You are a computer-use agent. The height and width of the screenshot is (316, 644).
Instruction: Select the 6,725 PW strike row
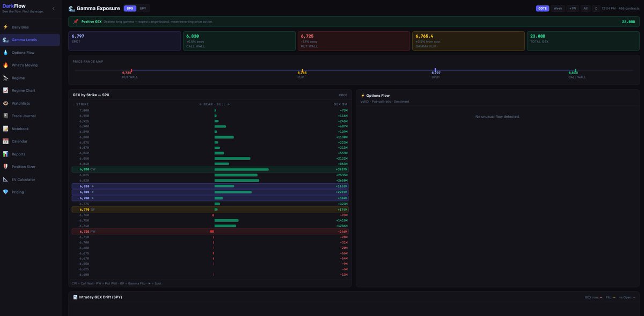coord(210,232)
